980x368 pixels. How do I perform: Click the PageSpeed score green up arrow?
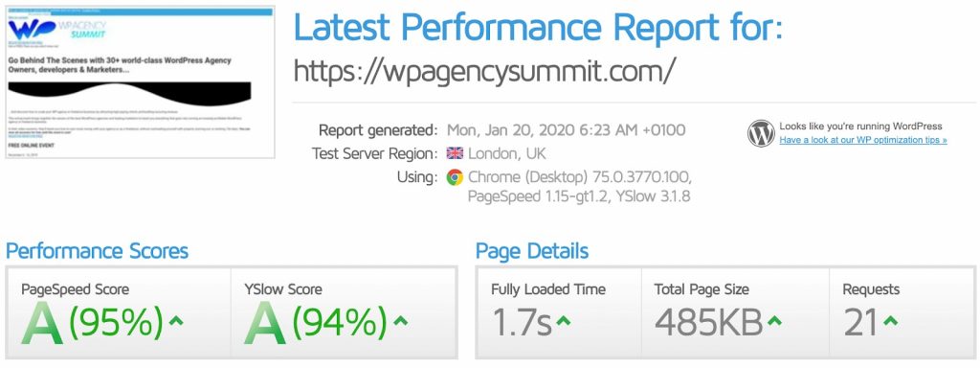[176, 322]
